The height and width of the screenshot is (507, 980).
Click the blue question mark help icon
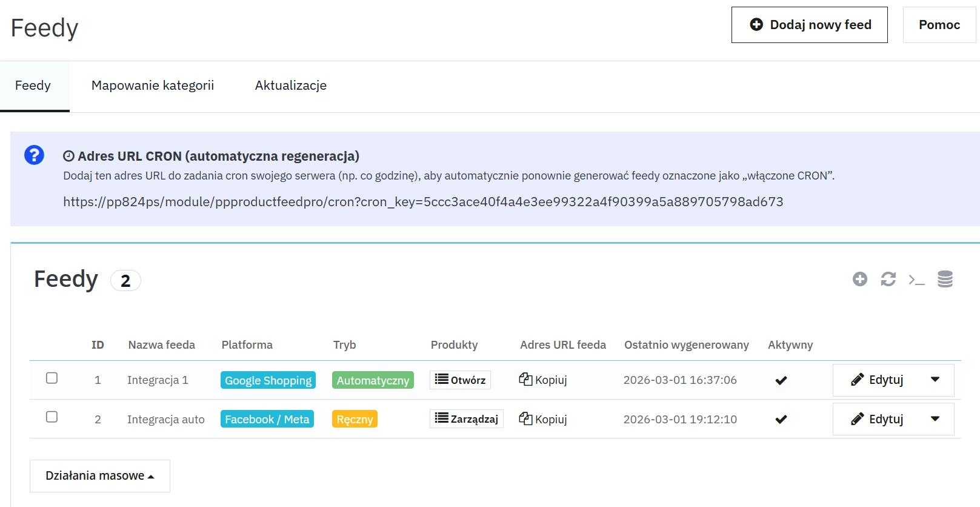click(x=34, y=155)
